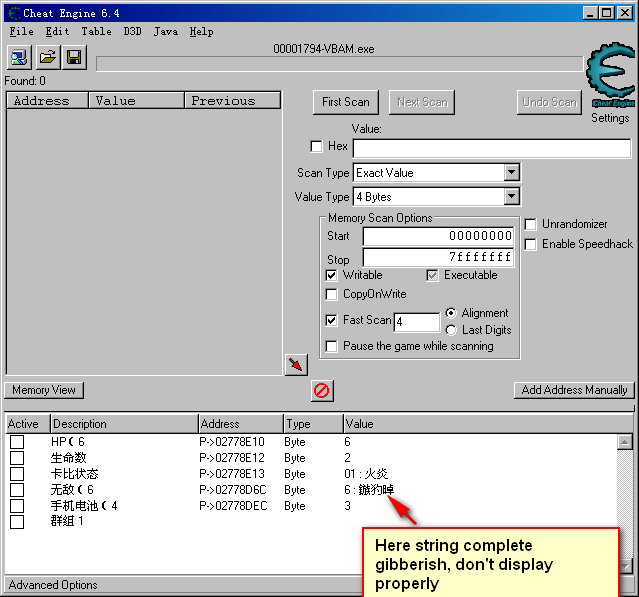Click the First Scan button

pyautogui.click(x=345, y=102)
